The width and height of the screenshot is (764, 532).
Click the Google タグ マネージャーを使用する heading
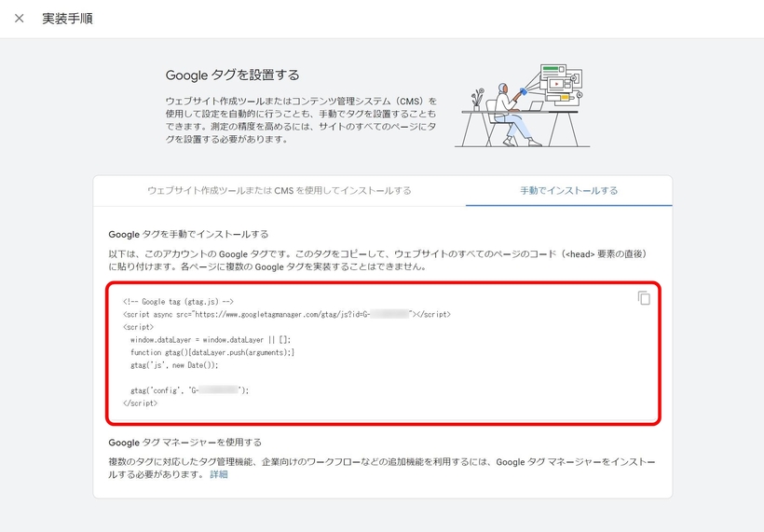[x=184, y=443]
